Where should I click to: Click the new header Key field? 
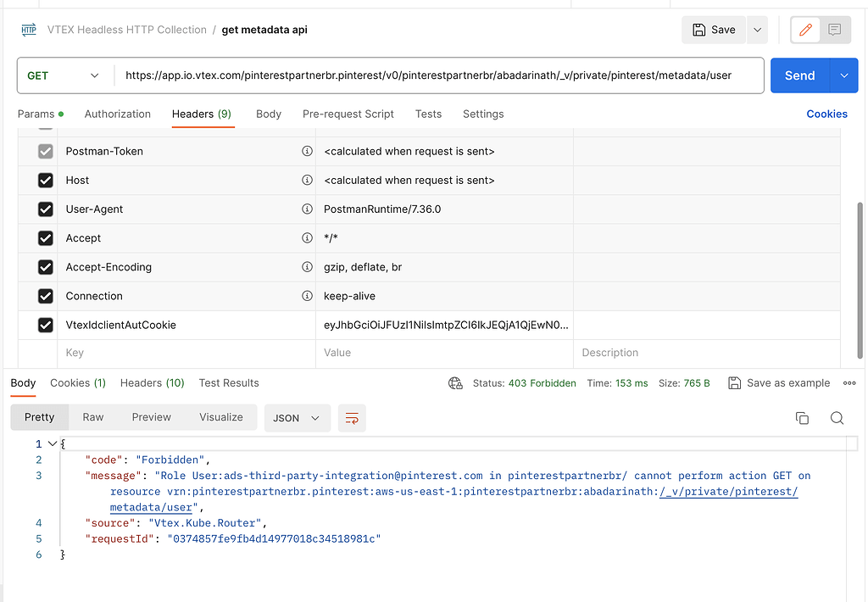tap(186, 353)
